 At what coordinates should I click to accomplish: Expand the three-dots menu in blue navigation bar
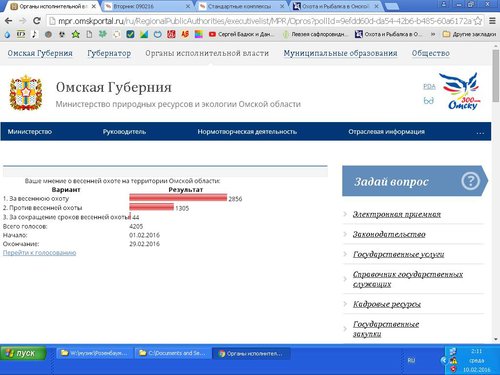point(480,132)
